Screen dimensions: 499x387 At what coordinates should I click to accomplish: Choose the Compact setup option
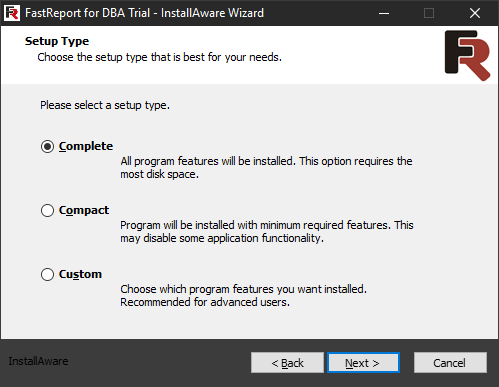(x=47, y=210)
